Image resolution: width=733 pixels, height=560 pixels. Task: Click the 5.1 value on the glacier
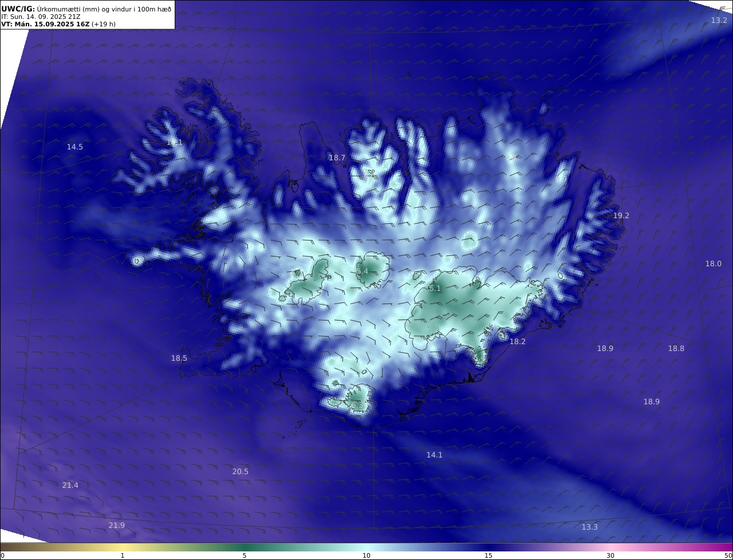[x=435, y=289]
